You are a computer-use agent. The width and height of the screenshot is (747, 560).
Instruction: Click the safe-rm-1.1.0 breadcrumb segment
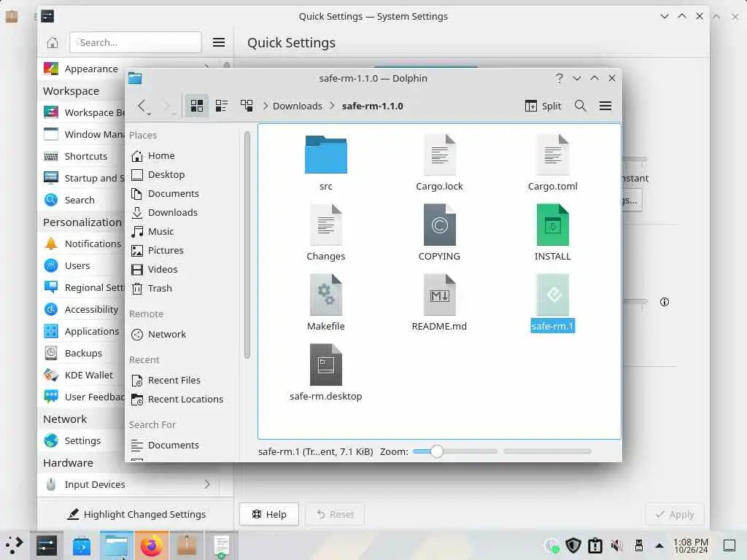pos(373,106)
